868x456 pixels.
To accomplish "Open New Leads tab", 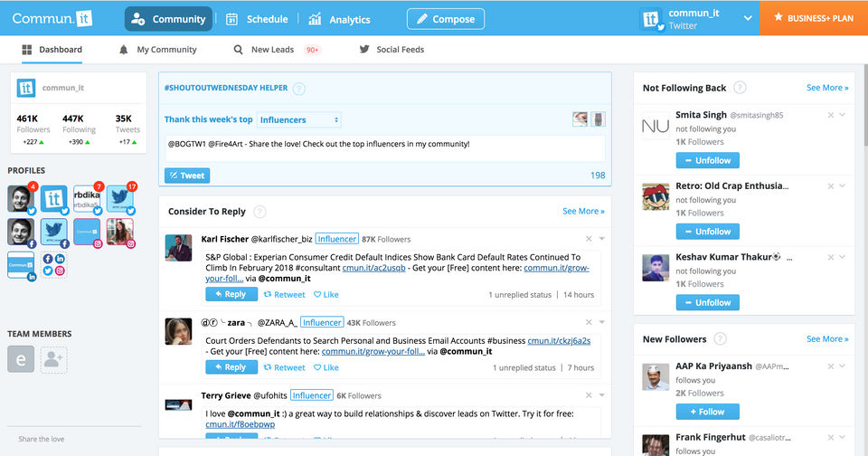I will (264, 50).
